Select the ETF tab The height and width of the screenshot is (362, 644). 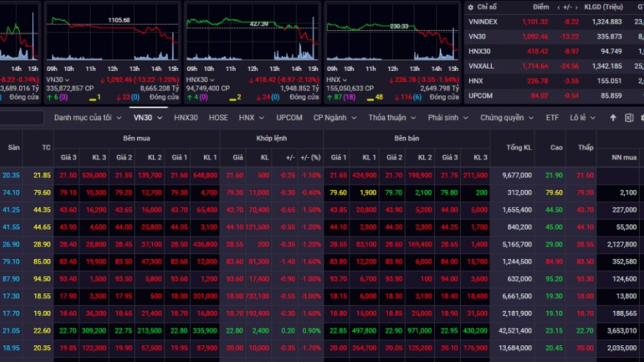coord(552,118)
